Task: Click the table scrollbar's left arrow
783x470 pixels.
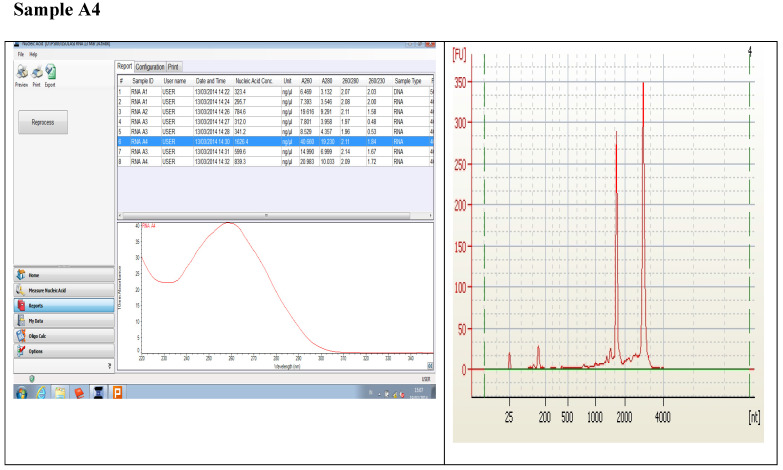Action: coord(120,216)
